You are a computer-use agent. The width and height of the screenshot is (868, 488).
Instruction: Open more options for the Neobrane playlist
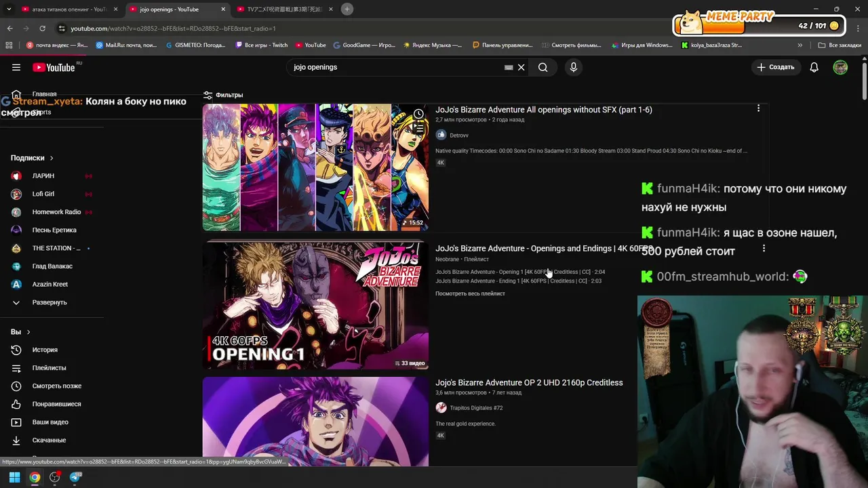(x=764, y=249)
